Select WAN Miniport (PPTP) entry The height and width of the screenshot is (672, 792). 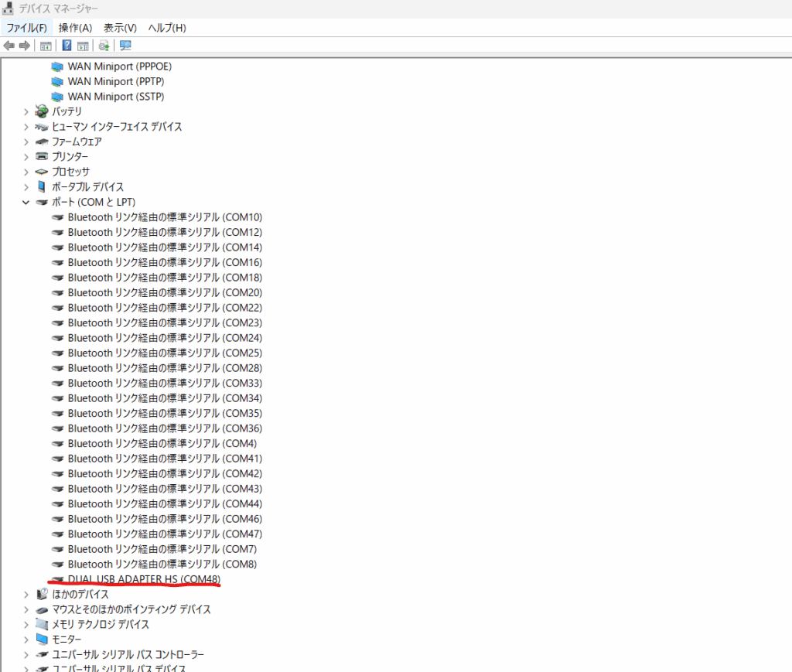pyautogui.click(x=116, y=81)
